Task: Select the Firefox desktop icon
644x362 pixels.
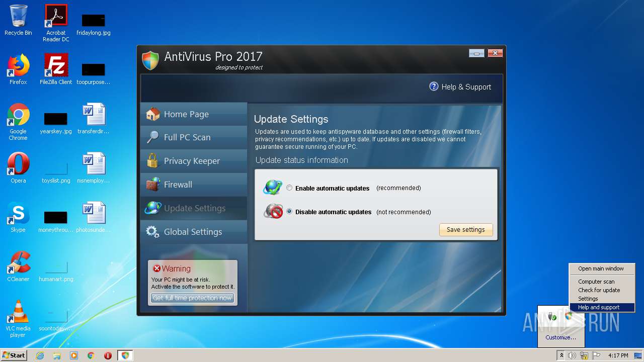Action: [x=18, y=69]
